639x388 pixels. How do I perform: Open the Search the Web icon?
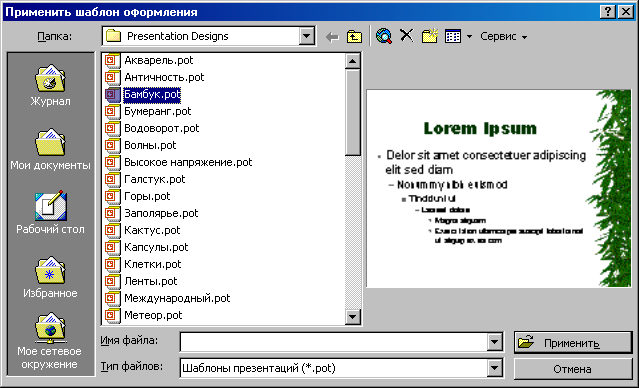click(384, 36)
